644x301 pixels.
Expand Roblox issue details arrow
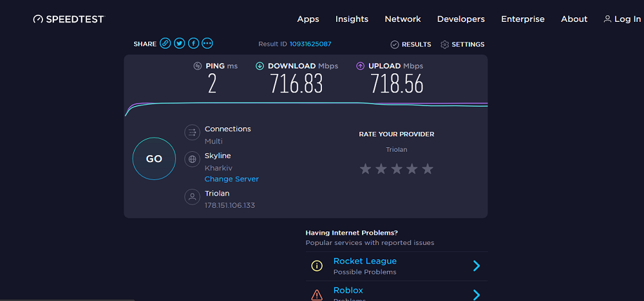click(477, 295)
